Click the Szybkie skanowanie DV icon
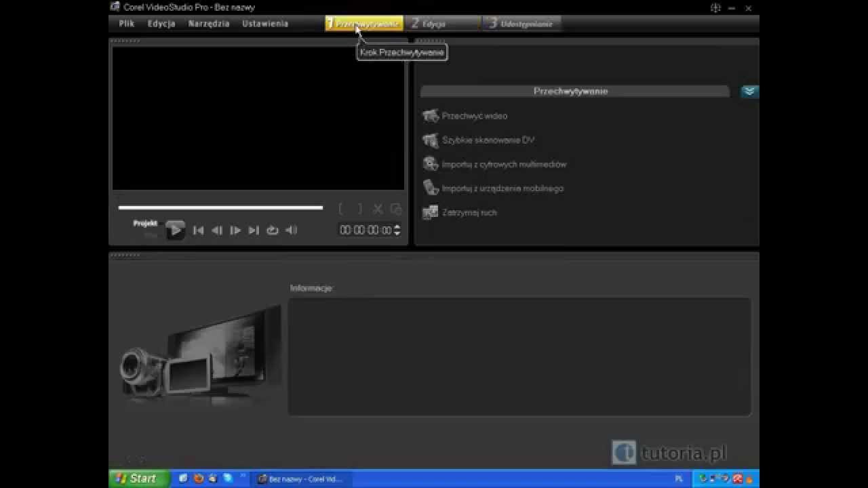This screenshot has height=488, width=868. [430, 140]
